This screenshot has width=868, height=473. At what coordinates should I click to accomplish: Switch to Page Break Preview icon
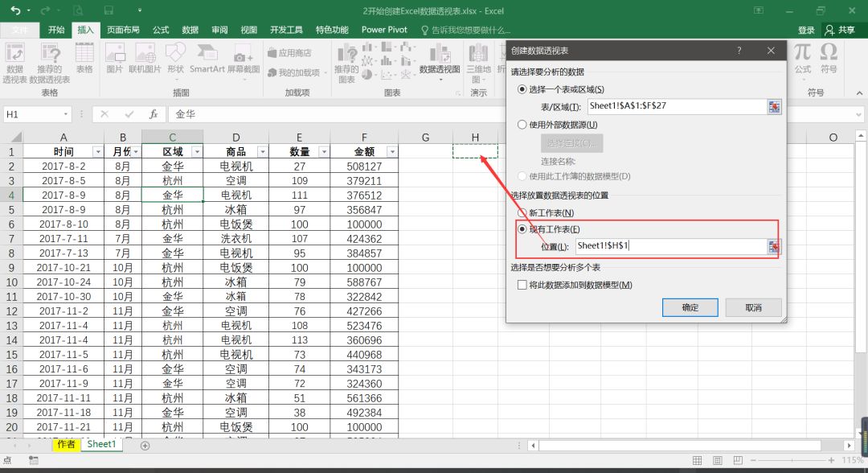pyautogui.click(x=738, y=460)
